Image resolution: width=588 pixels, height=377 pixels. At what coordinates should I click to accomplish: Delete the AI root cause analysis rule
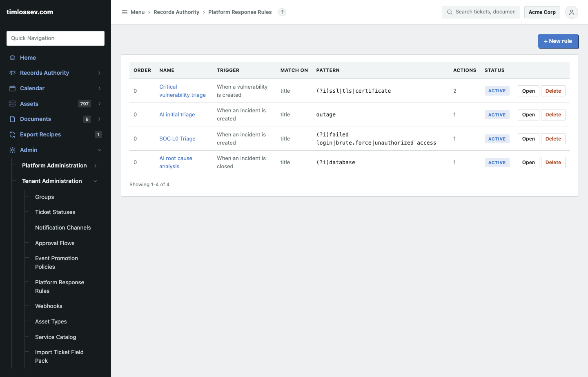pyautogui.click(x=553, y=163)
